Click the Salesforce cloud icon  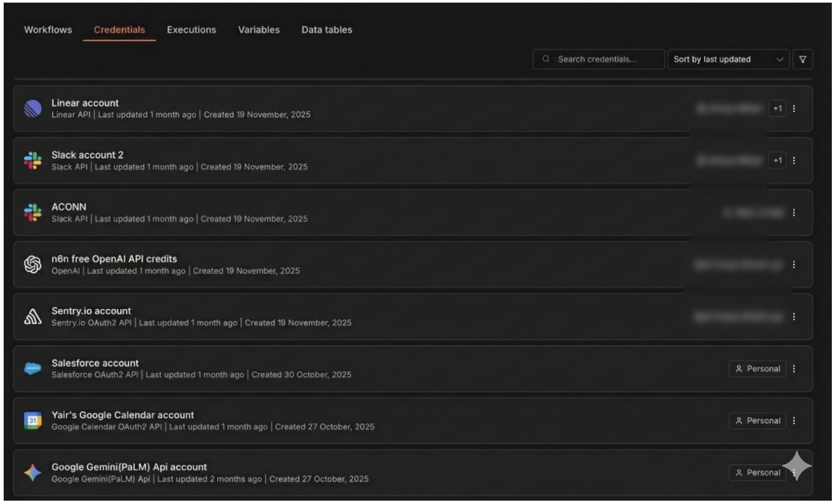coord(32,368)
